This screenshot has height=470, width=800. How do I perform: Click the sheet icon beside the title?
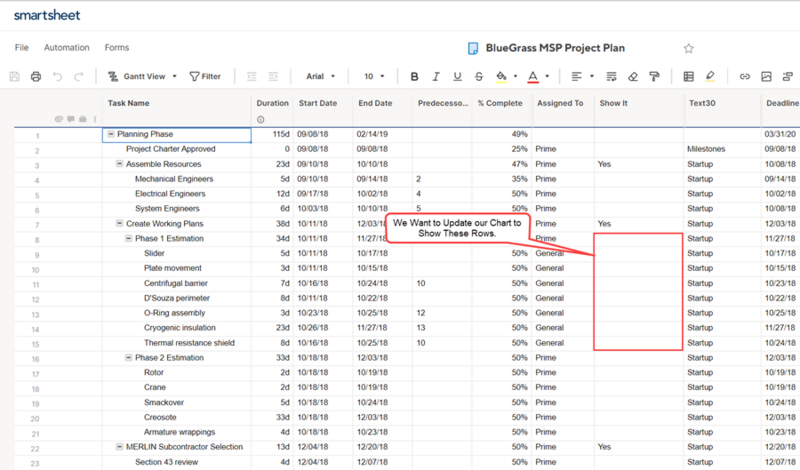point(473,48)
